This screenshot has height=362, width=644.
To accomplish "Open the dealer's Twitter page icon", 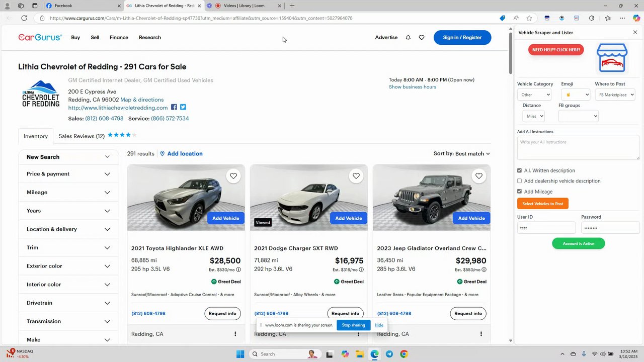I will (183, 107).
